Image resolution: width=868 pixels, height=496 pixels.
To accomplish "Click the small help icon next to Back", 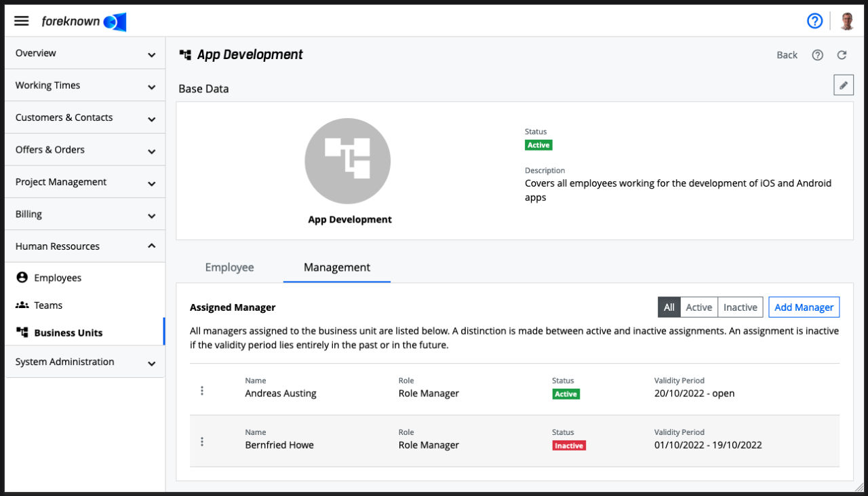I will 817,55.
